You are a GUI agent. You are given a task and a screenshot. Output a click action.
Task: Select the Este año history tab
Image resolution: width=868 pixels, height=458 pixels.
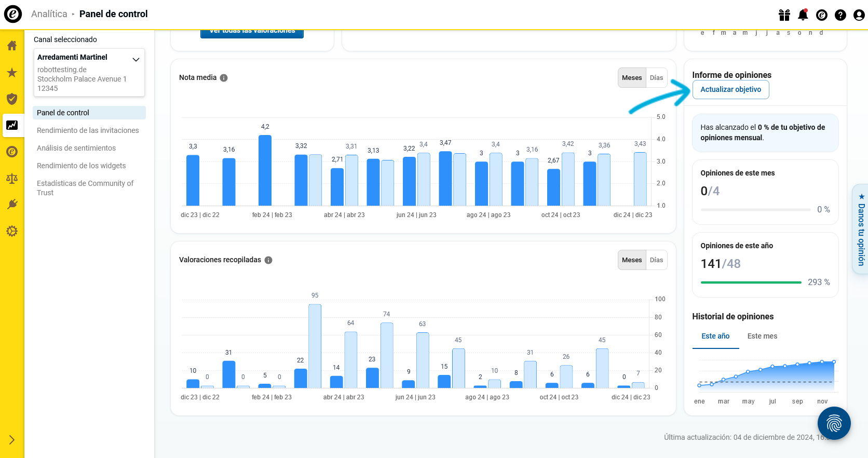tap(715, 336)
